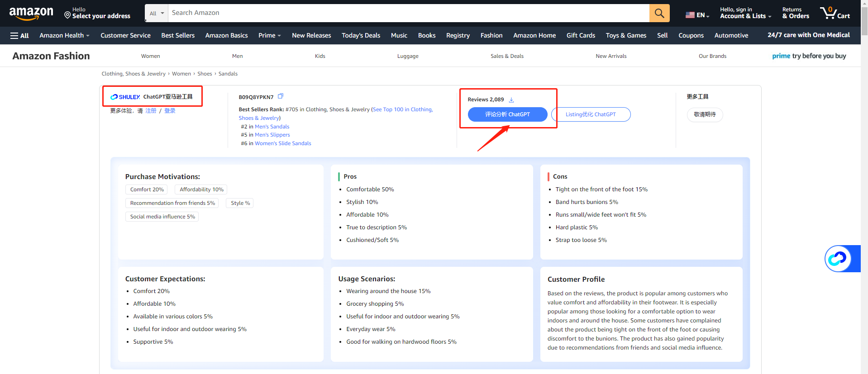This screenshot has width=868, height=374.
Task: Download reviews with the download icon
Action: tap(511, 100)
